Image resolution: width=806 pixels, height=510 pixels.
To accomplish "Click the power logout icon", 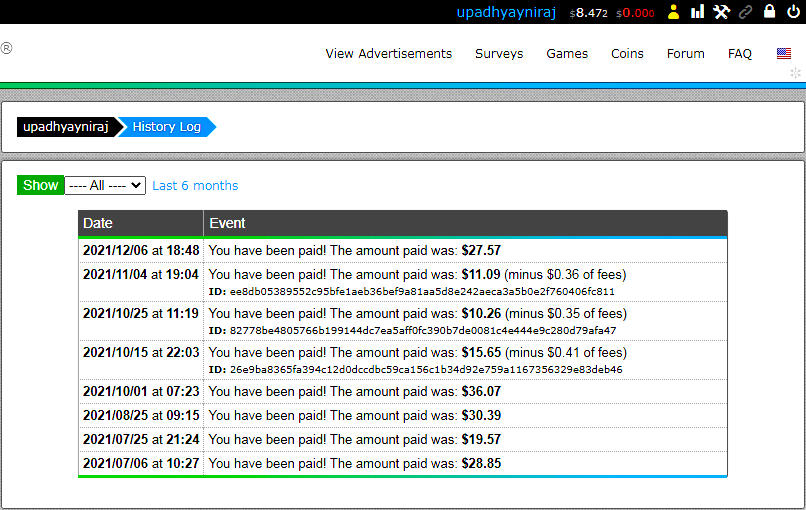I will 793,12.
